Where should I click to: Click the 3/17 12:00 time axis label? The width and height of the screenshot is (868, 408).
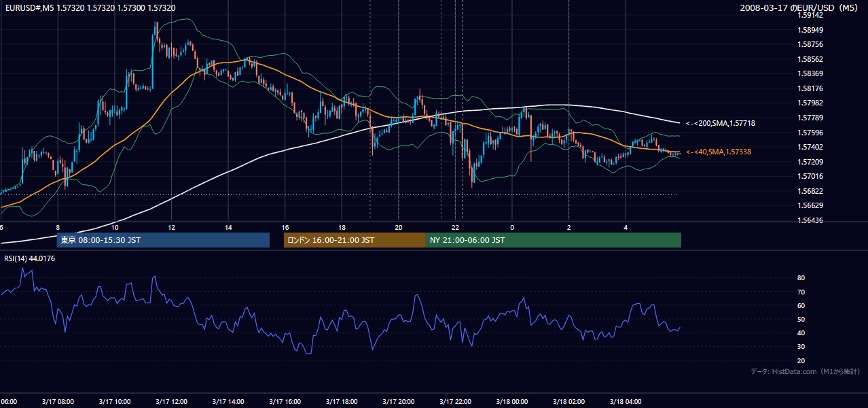170,401
